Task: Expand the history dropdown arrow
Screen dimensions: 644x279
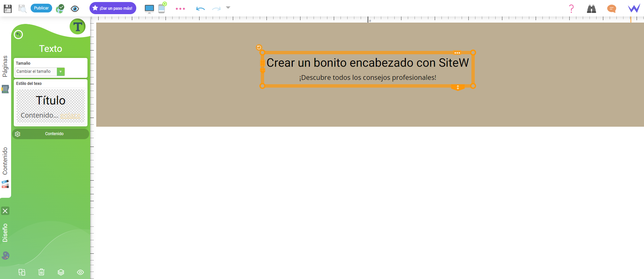Action: tap(228, 7)
